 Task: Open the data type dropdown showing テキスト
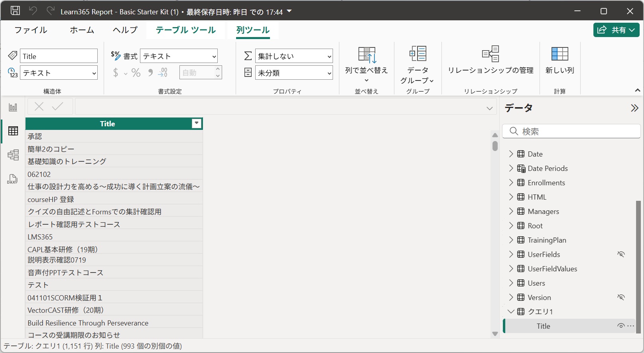pyautogui.click(x=59, y=73)
